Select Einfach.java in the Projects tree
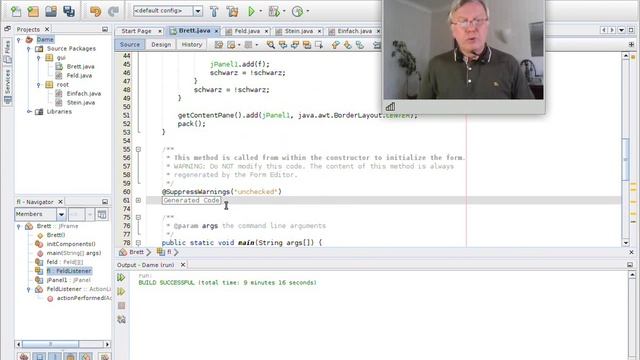The height and width of the screenshot is (360, 640). click(x=84, y=93)
